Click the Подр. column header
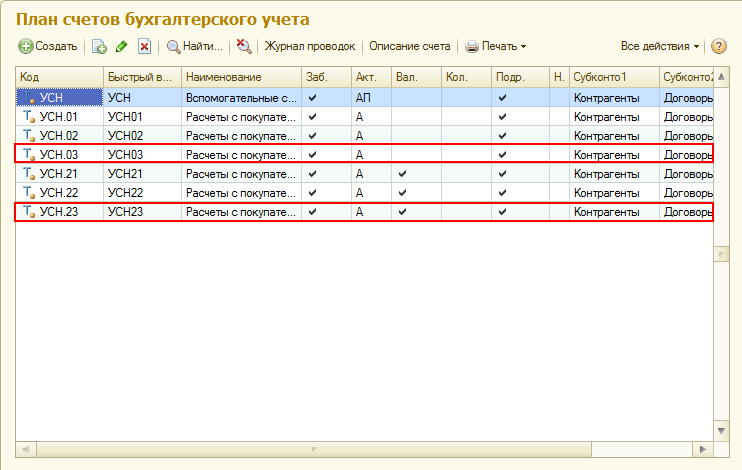742x470 pixels. click(x=521, y=77)
